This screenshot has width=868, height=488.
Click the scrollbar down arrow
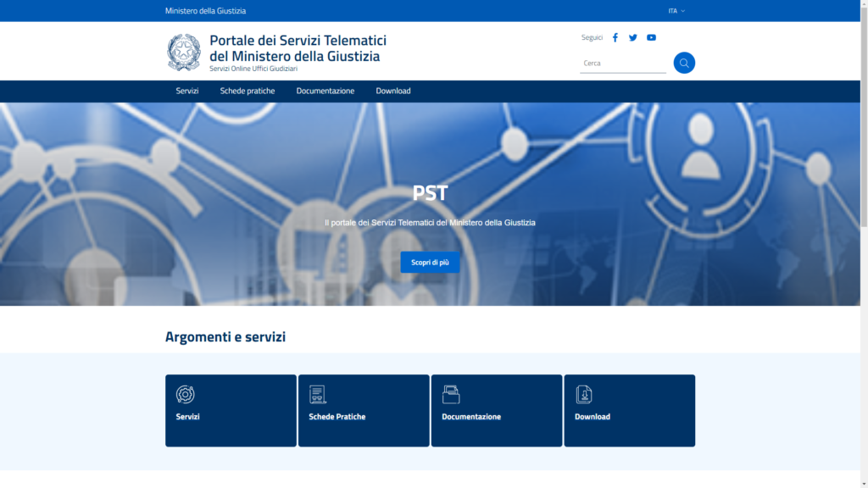pyautogui.click(x=864, y=484)
